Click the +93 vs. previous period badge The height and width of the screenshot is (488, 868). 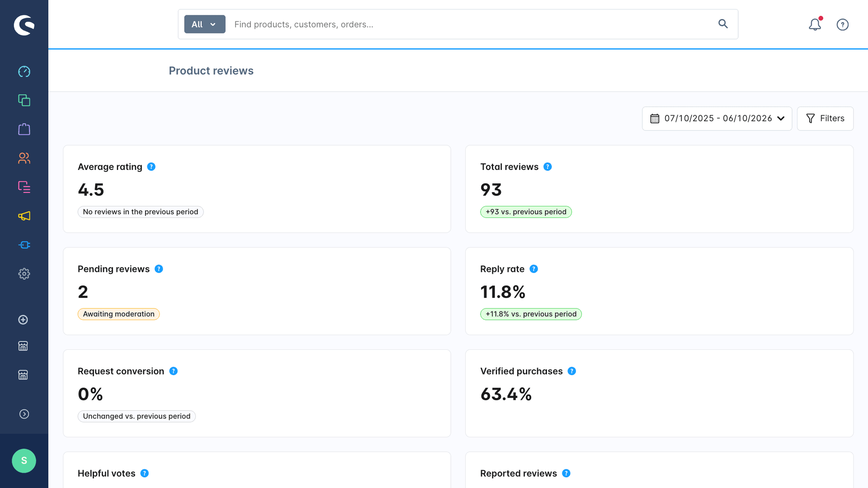(526, 212)
